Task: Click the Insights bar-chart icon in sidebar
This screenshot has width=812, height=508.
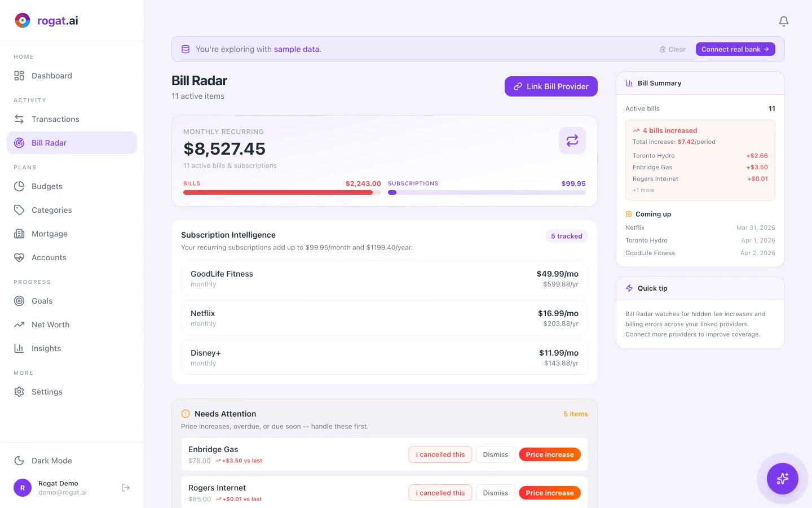Action: pyautogui.click(x=19, y=348)
